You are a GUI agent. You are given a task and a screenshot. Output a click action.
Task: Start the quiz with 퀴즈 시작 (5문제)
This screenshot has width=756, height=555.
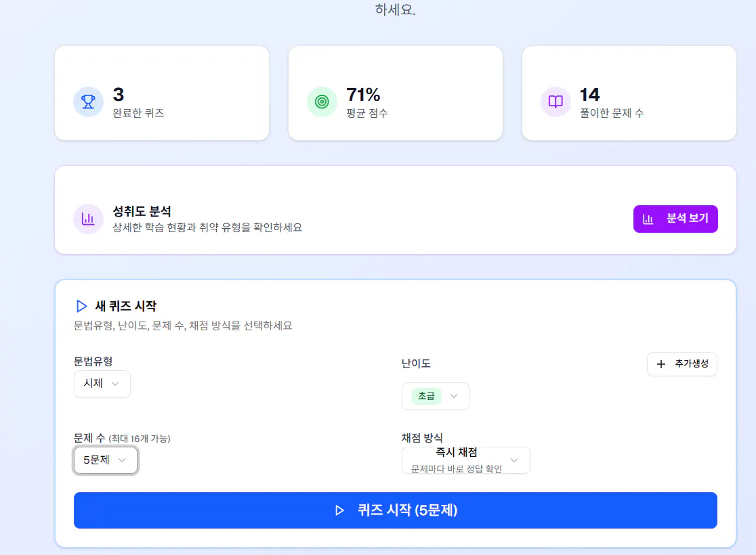click(x=395, y=510)
